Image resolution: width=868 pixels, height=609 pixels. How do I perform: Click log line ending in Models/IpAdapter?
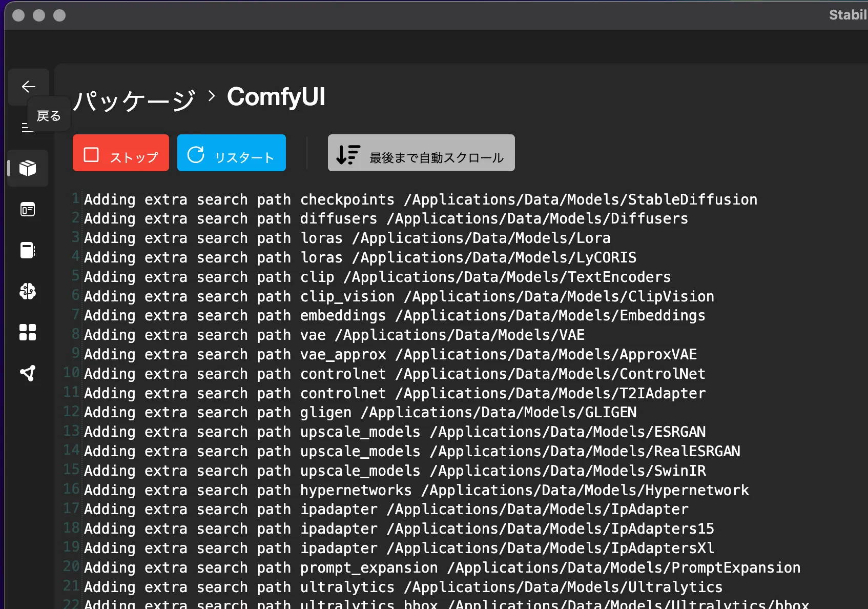(386, 510)
